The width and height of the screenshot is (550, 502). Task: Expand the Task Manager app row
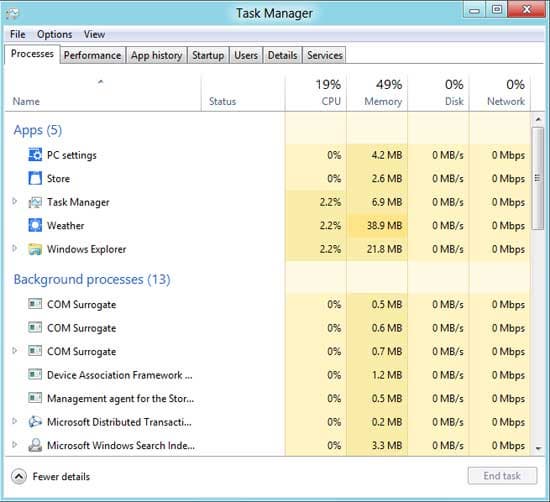tap(14, 201)
